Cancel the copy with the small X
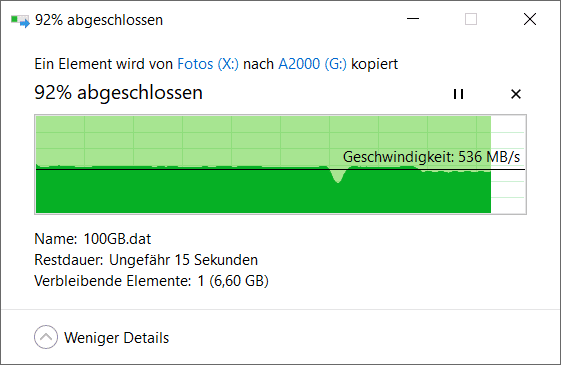 click(x=516, y=94)
